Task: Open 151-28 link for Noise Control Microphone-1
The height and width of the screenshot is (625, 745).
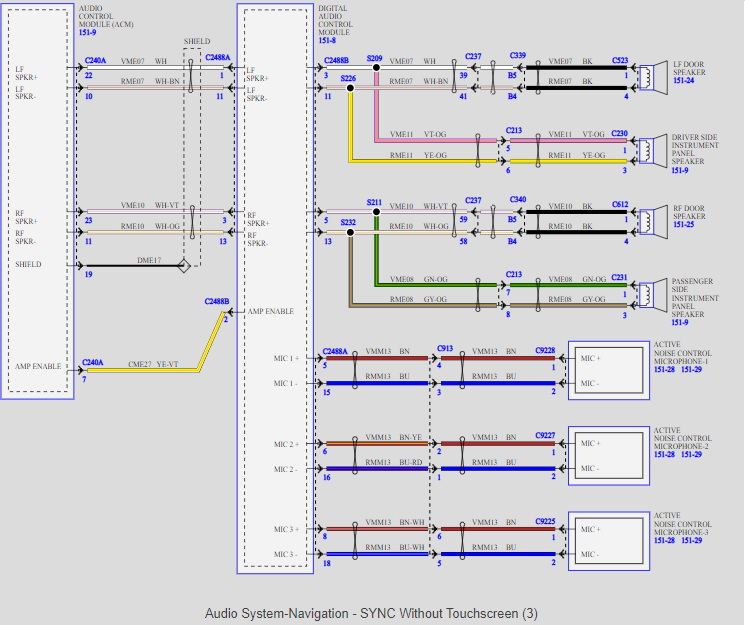Action: [x=664, y=369]
